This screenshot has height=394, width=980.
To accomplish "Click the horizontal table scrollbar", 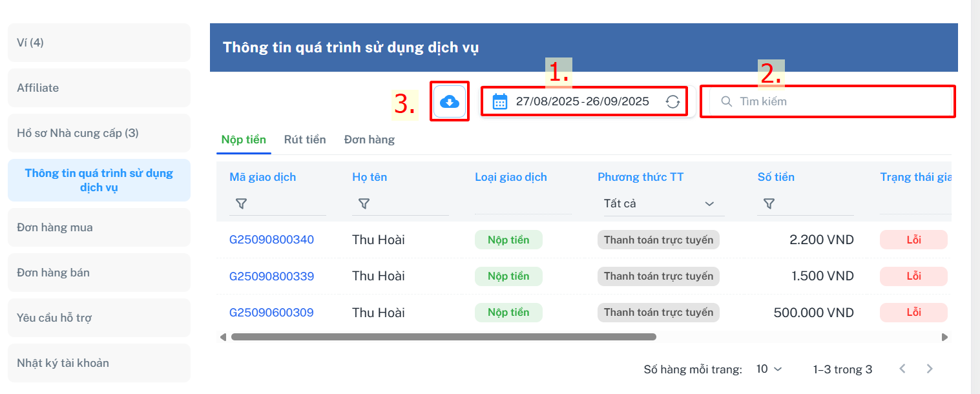I will [443, 337].
